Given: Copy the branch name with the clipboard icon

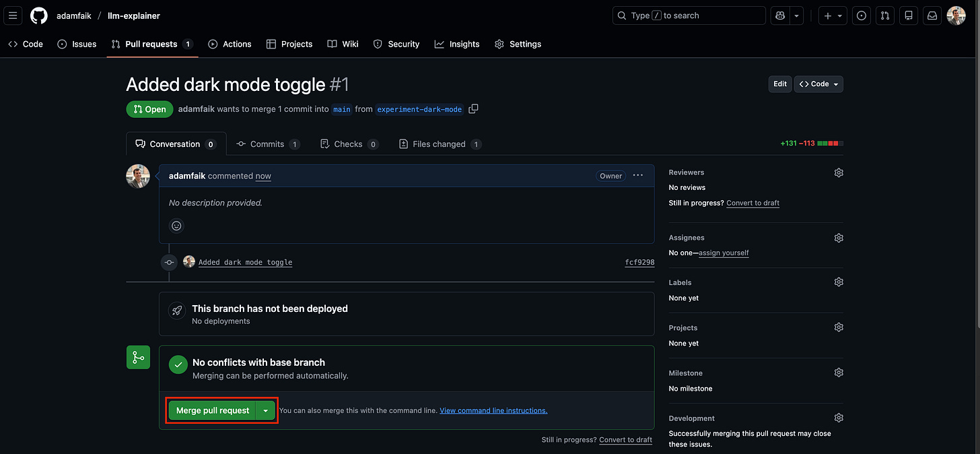Looking at the screenshot, I should point(473,108).
